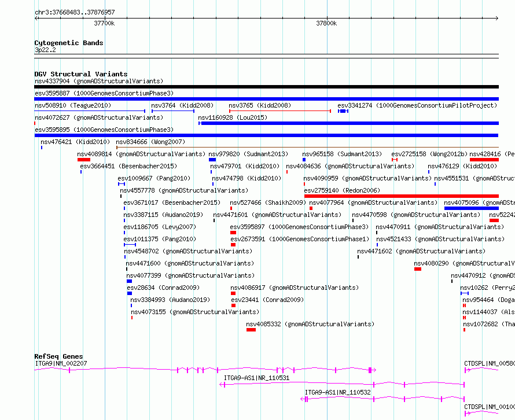Open nsv476421 (Kidd2010) variant
515x420 pixels.
click(x=75, y=142)
